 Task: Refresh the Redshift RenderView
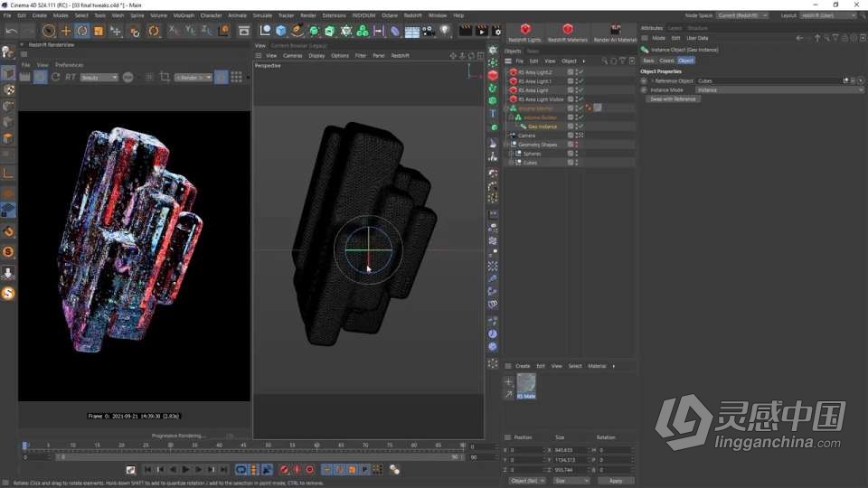[55, 77]
